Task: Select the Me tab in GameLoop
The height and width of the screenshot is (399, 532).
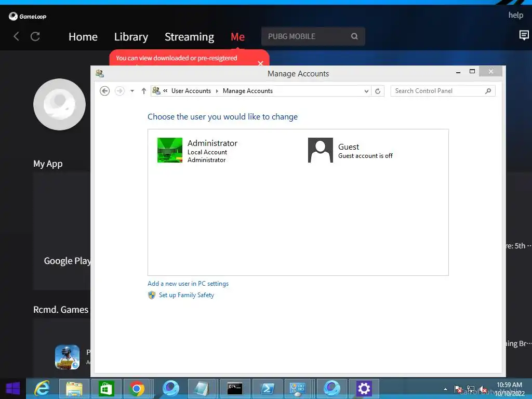Action: (237, 37)
